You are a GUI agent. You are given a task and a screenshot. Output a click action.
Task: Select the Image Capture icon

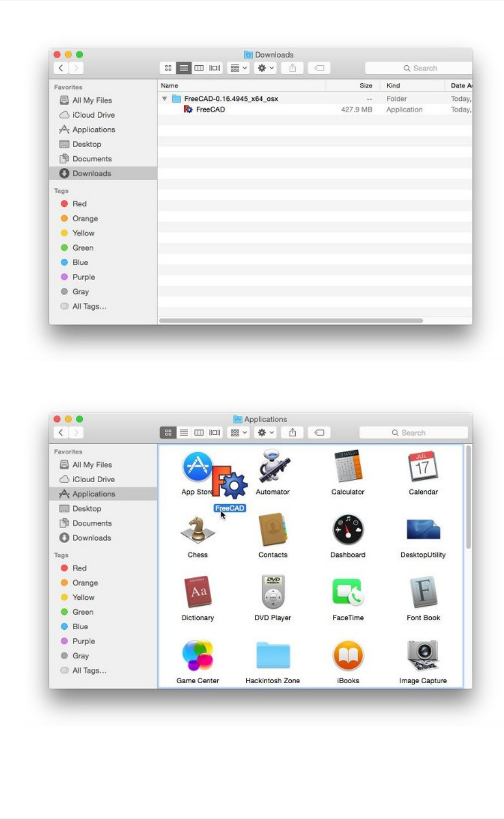(423, 655)
